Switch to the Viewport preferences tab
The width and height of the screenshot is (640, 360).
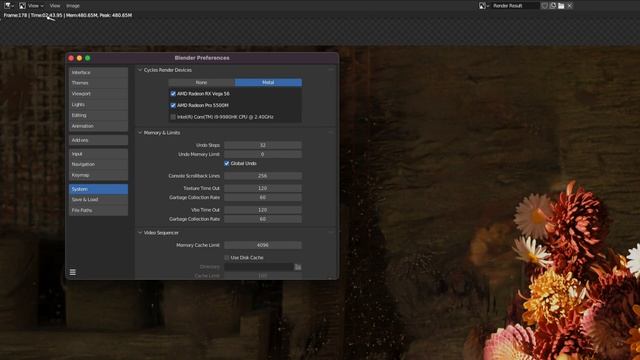click(98, 94)
